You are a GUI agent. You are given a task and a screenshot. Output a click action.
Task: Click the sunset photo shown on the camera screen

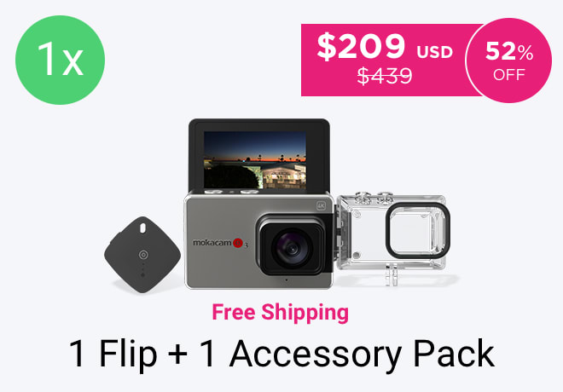pos(255,159)
